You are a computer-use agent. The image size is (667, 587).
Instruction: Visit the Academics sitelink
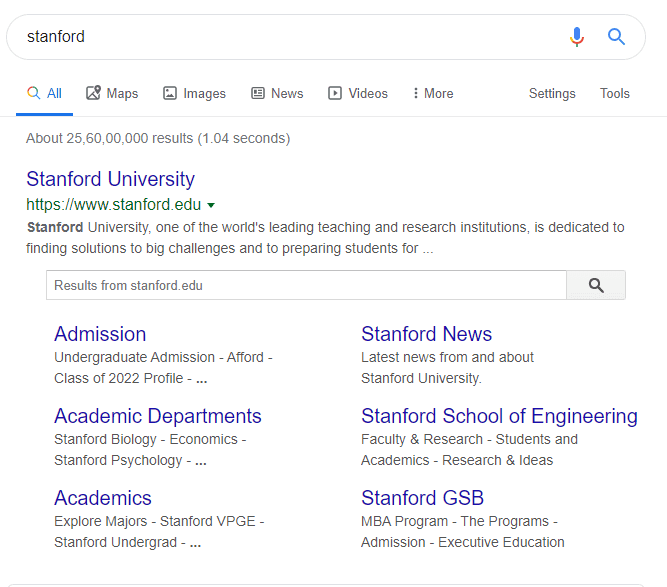103,498
